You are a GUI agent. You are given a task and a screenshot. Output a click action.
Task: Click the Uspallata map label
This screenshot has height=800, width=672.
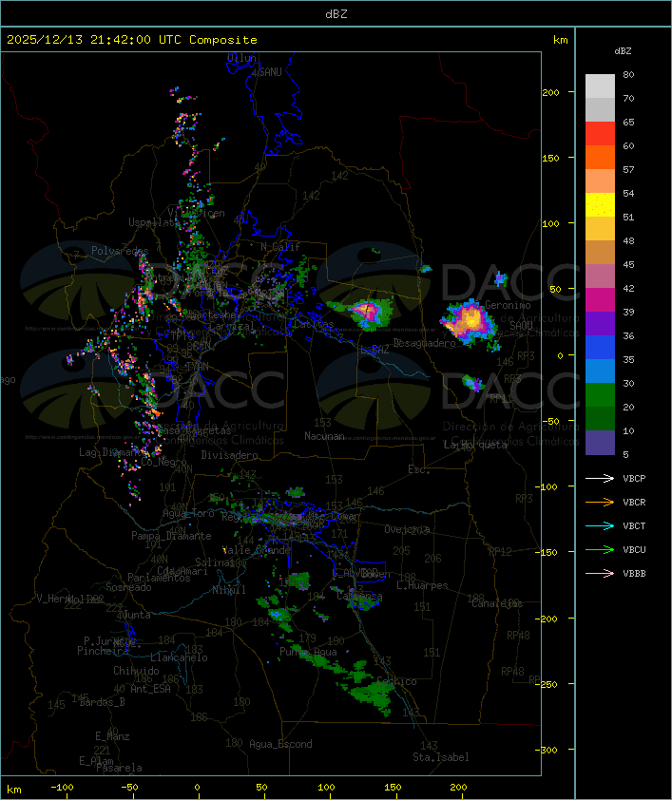154,222
